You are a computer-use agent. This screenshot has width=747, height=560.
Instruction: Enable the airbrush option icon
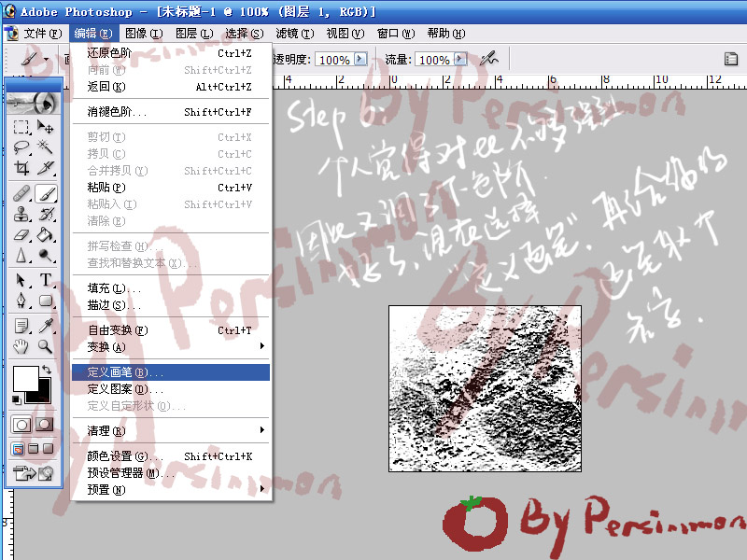coord(488,59)
